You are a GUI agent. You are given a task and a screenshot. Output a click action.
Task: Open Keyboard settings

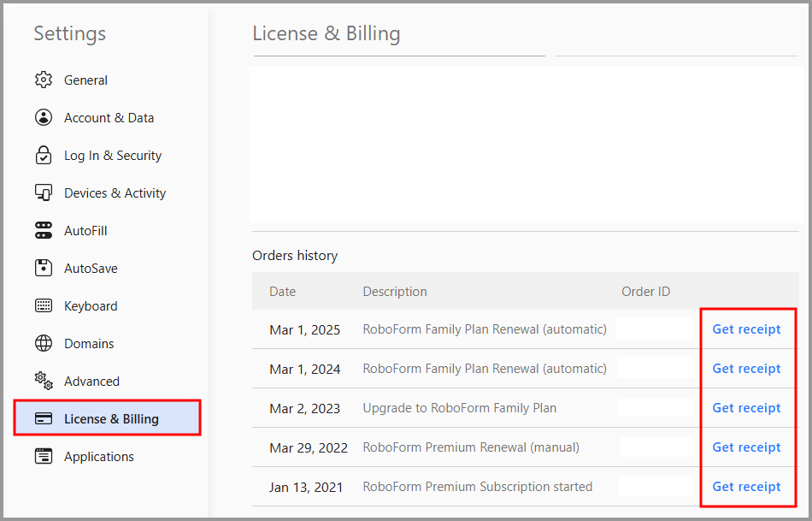click(x=91, y=306)
